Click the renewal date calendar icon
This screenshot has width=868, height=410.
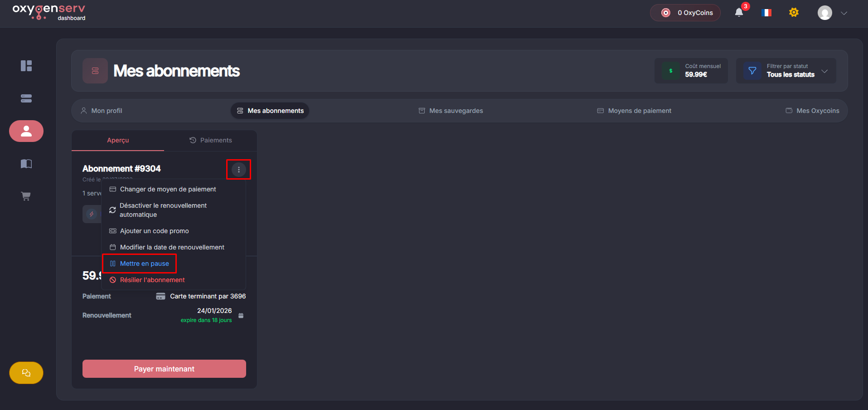(x=241, y=316)
